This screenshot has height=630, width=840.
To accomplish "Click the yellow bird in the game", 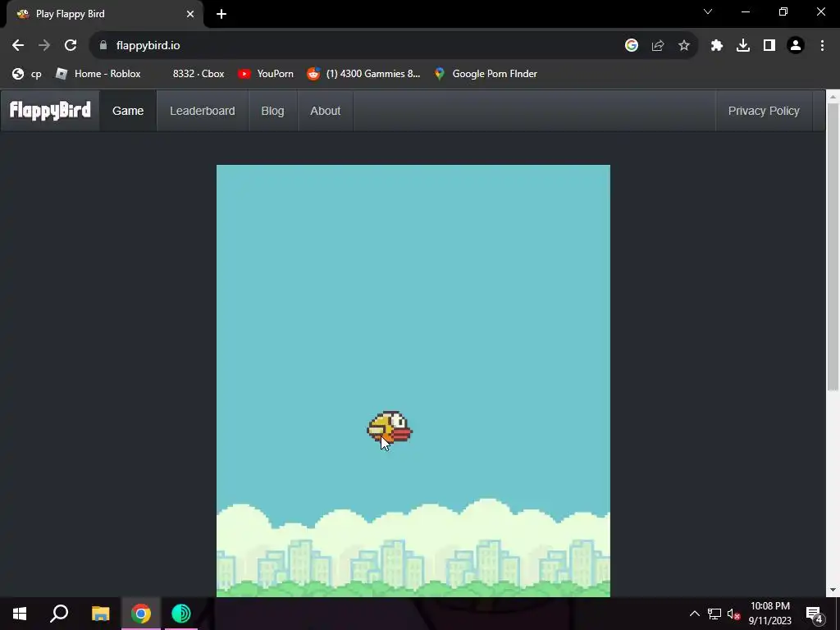I will click(390, 427).
